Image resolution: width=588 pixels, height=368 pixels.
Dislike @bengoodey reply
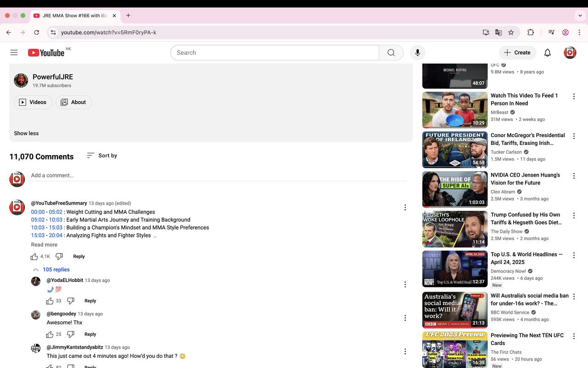click(x=70, y=334)
